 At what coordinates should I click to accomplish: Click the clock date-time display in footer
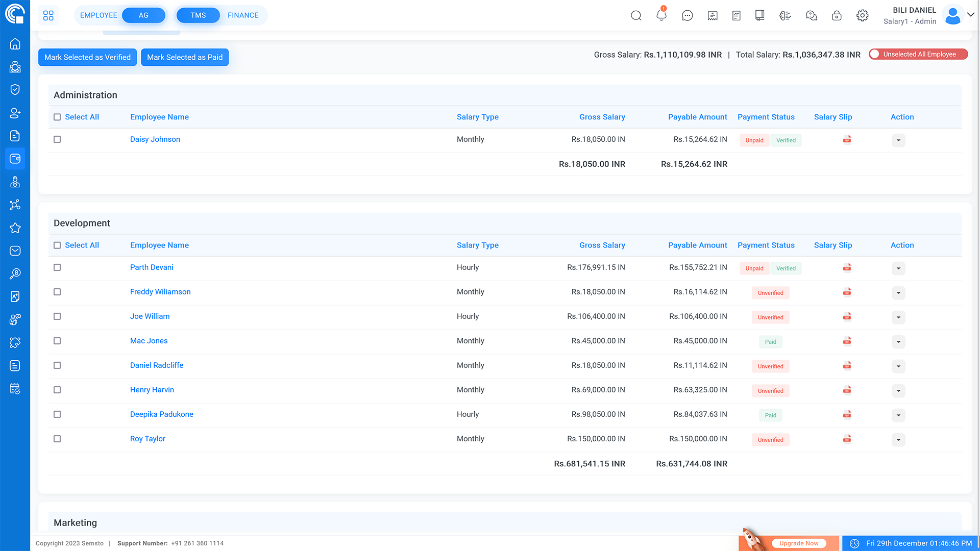pyautogui.click(x=911, y=543)
